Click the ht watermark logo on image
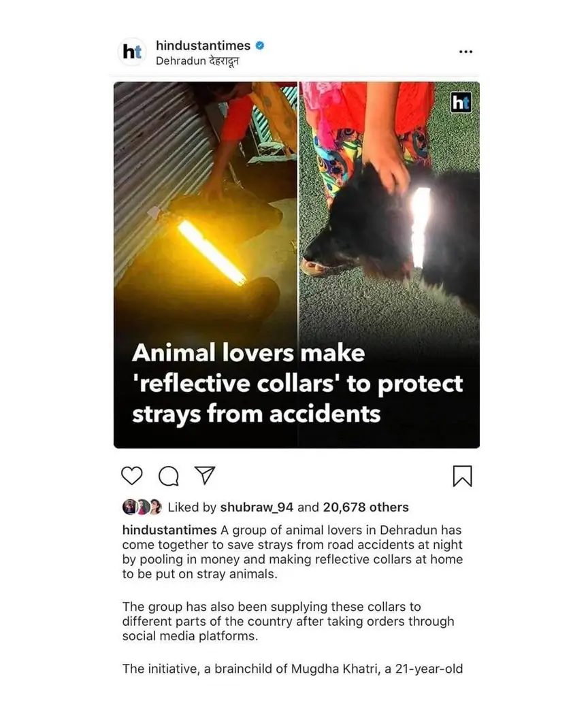The width and height of the screenshot is (588, 702). [461, 103]
